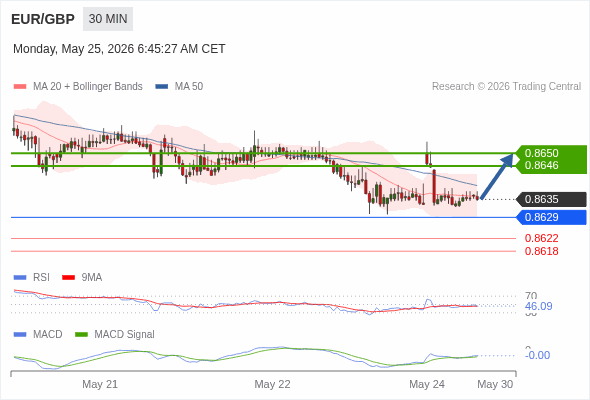Screen dimensions: 590x400
Task: Click the 9MA legend label
Action: pos(92,278)
